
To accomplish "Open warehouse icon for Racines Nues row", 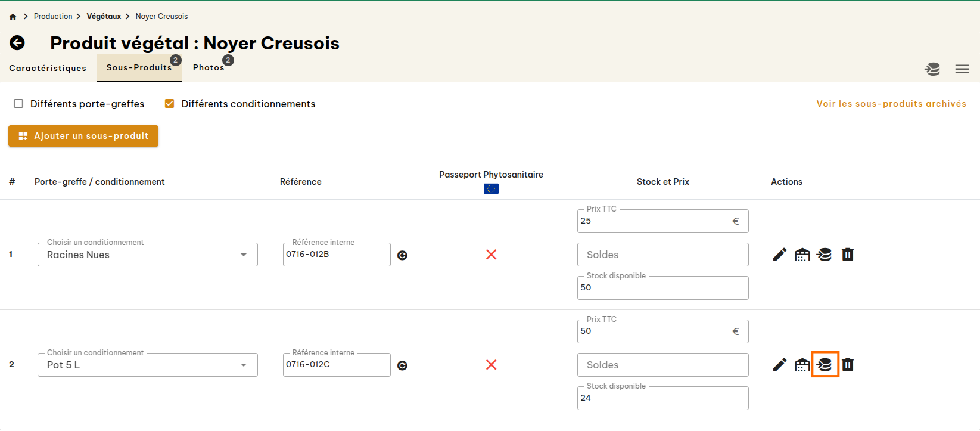I will pyautogui.click(x=802, y=255).
